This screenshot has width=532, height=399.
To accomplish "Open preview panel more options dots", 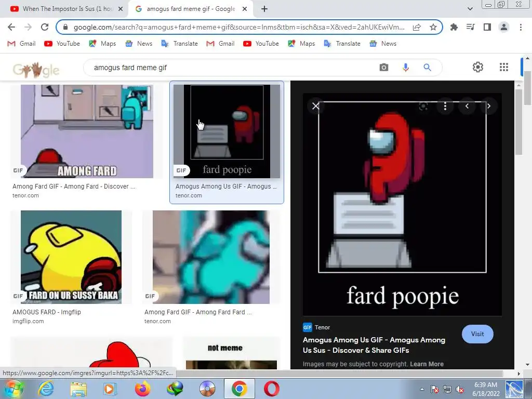I will [445, 106].
